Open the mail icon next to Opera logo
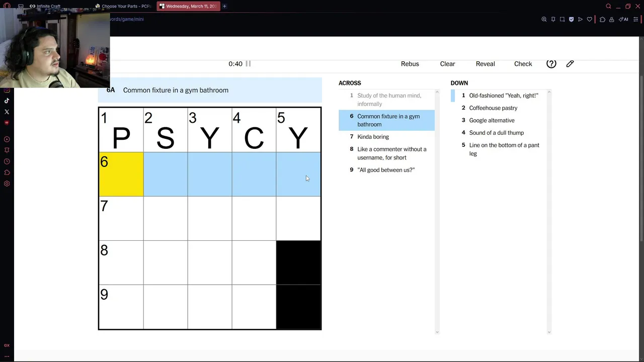The width and height of the screenshot is (644, 362). pos(21,6)
